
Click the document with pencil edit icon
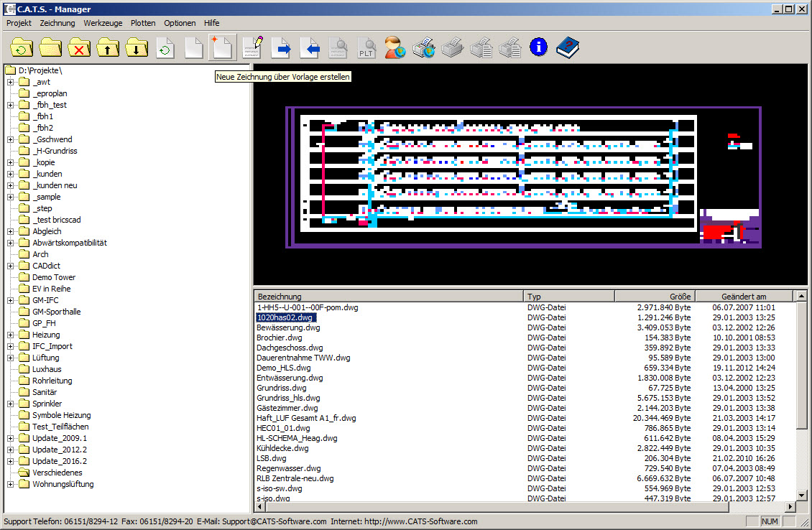click(252, 48)
